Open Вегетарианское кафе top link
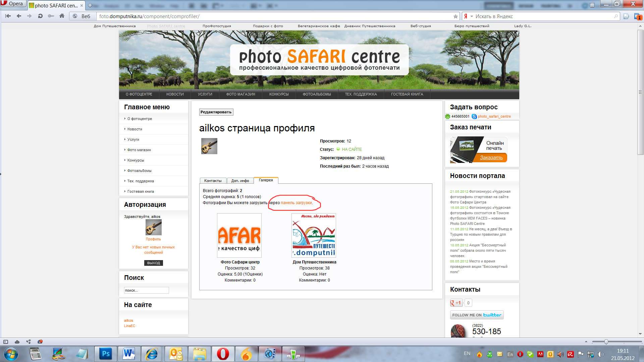Screen dimensions: 644x362 [x=319, y=26]
